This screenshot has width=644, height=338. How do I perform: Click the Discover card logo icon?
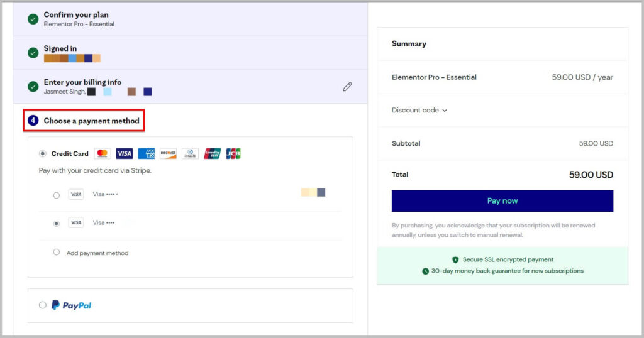[x=168, y=153]
